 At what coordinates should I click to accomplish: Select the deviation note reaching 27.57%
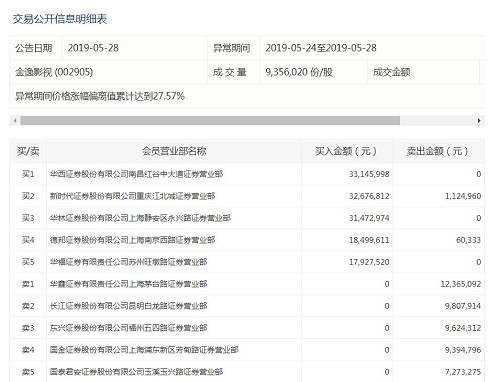pos(100,96)
